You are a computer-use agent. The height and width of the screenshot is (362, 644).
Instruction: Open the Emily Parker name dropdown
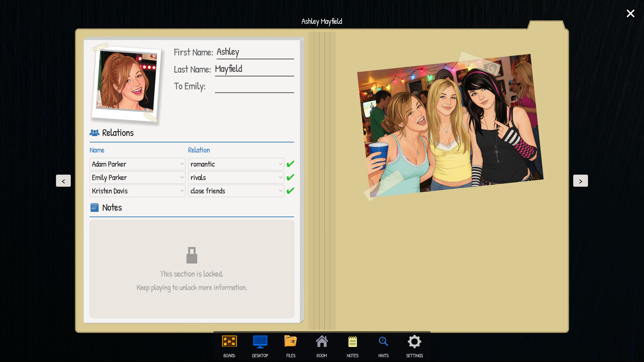[137, 178]
